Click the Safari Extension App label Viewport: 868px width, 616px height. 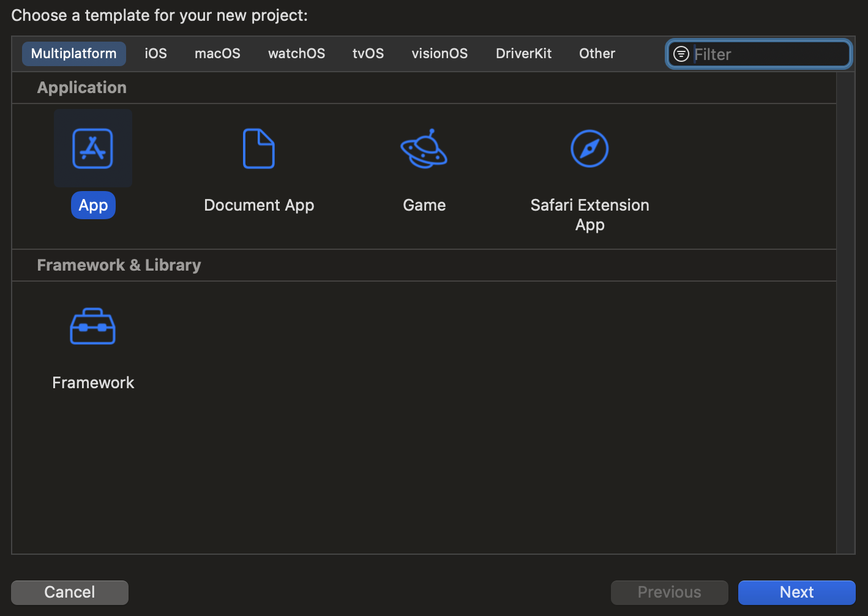tap(589, 215)
